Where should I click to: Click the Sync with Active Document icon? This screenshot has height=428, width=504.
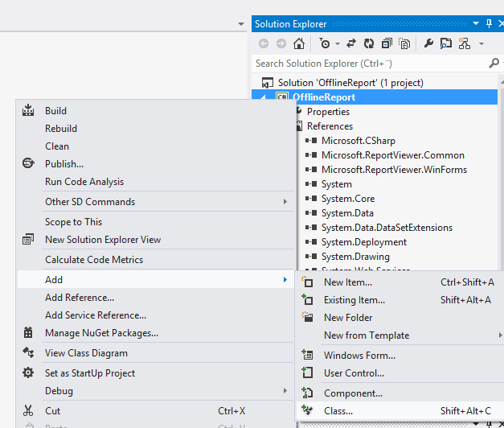(x=353, y=43)
